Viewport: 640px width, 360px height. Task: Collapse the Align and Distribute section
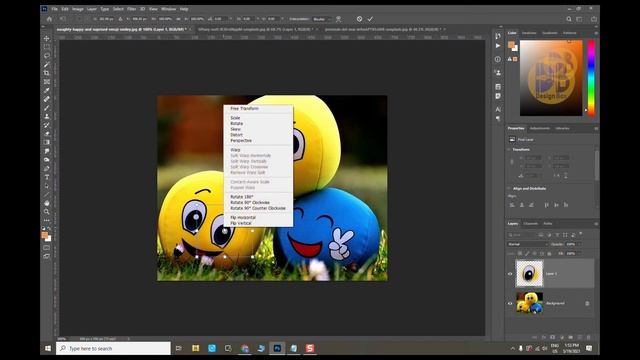point(509,189)
